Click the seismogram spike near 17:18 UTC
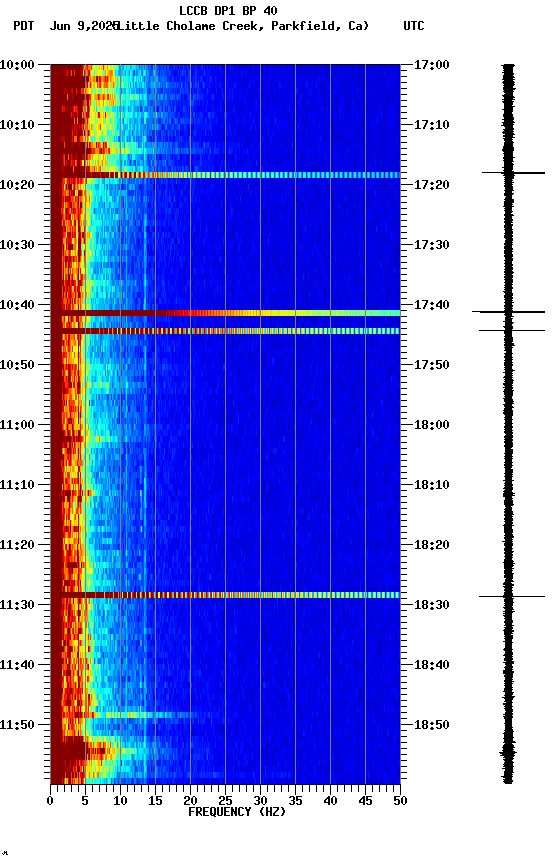Screen dimensions: 552x864 pyautogui.click(x=513, y=173)
